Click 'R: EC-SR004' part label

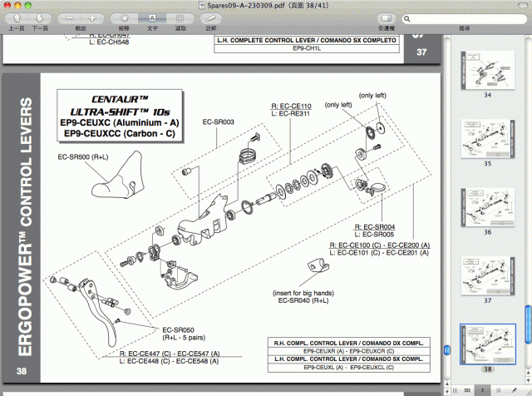tap(375, 227)
